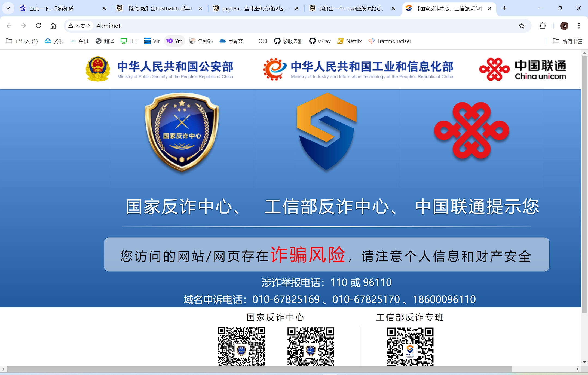
Task: Open the 各种码 bookmark
Action: (x=201, y=41)
